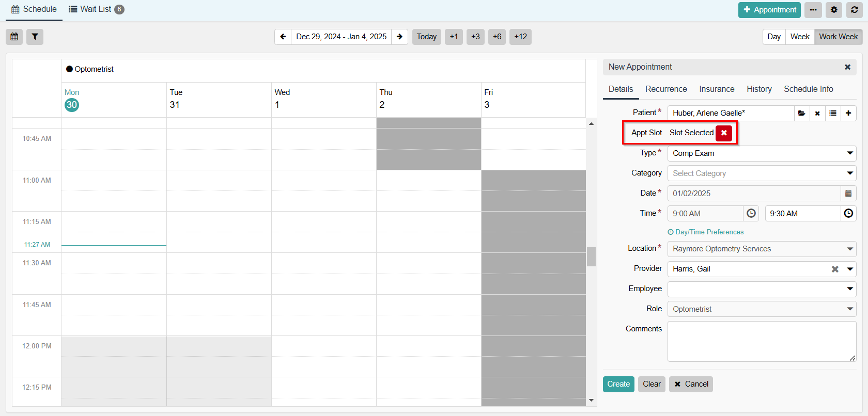Open settings gear icon in header

(834, 10)
